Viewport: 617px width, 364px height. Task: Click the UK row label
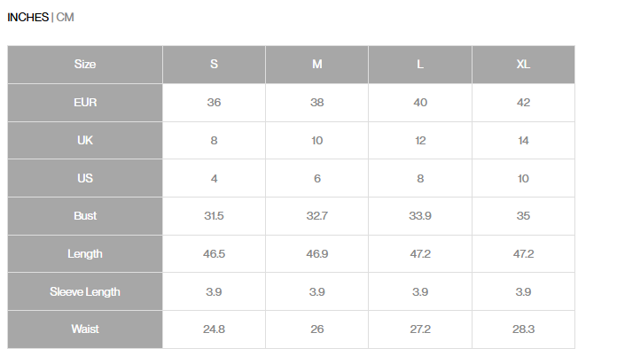click(85, 141)
